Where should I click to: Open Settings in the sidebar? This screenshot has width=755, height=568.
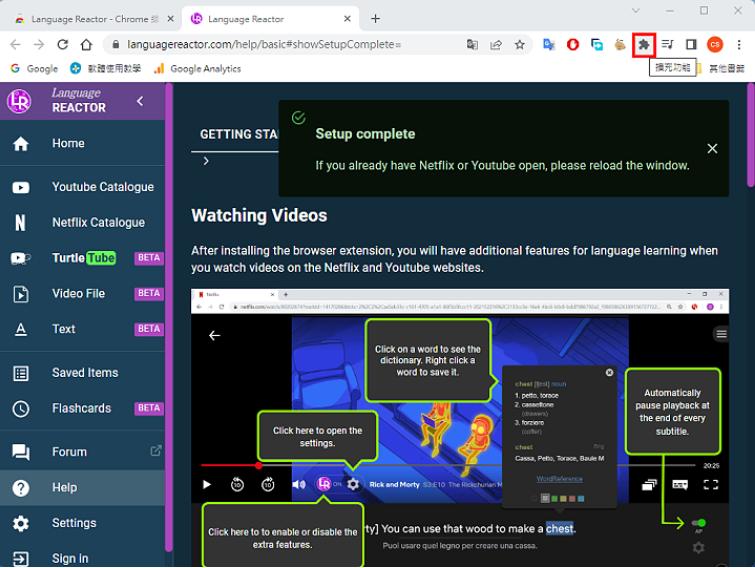click(82, 523)
